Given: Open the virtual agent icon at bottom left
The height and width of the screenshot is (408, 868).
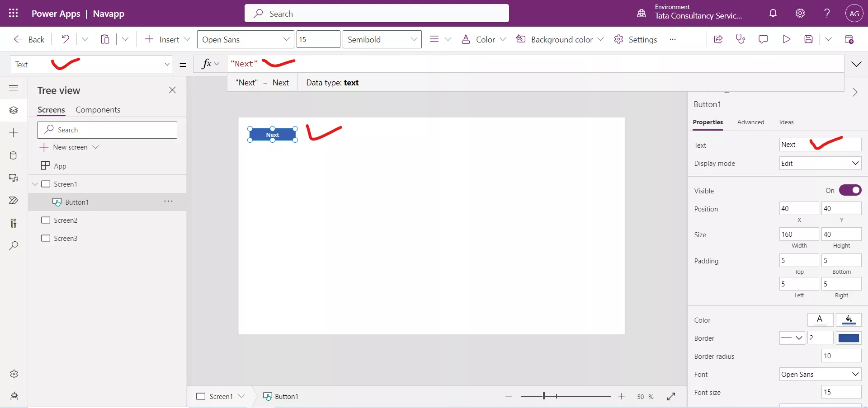Looking at the screenshot, I should coord(14,396).
